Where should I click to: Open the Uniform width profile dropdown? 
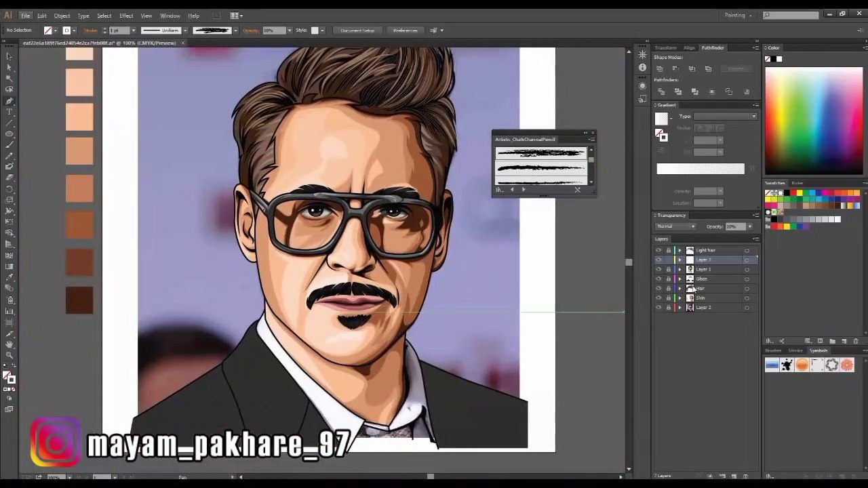coord(184,30)
